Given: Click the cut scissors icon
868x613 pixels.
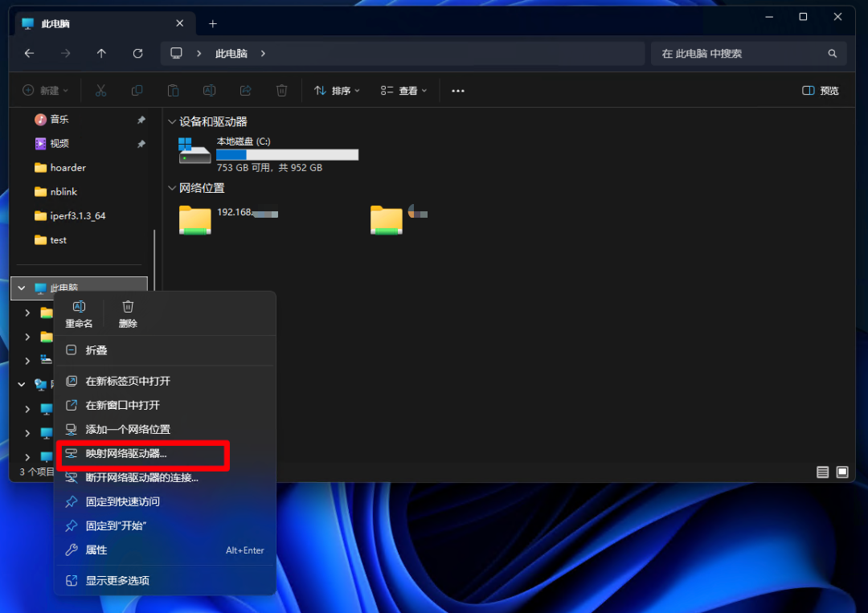Looking at the screenshot, I should pos(100,90).
